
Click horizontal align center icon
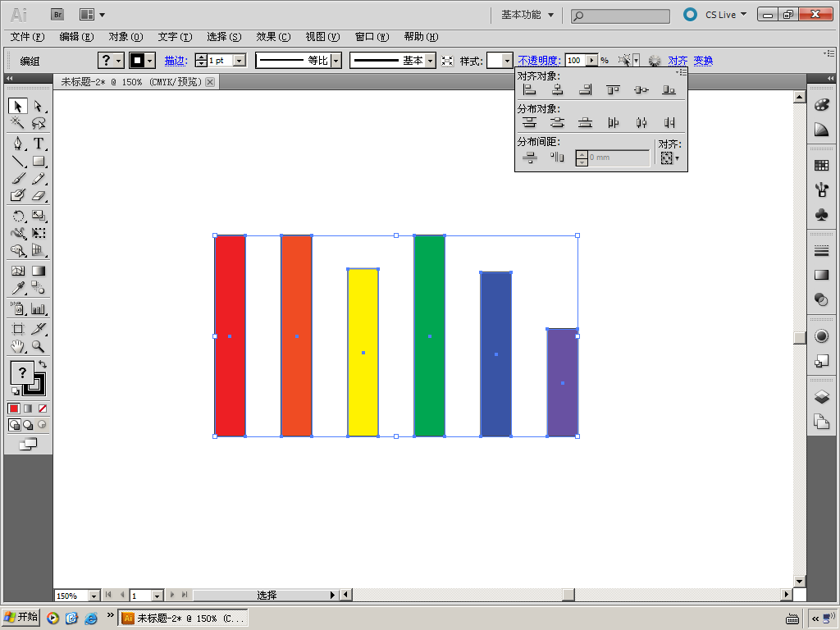pos(558,90)
